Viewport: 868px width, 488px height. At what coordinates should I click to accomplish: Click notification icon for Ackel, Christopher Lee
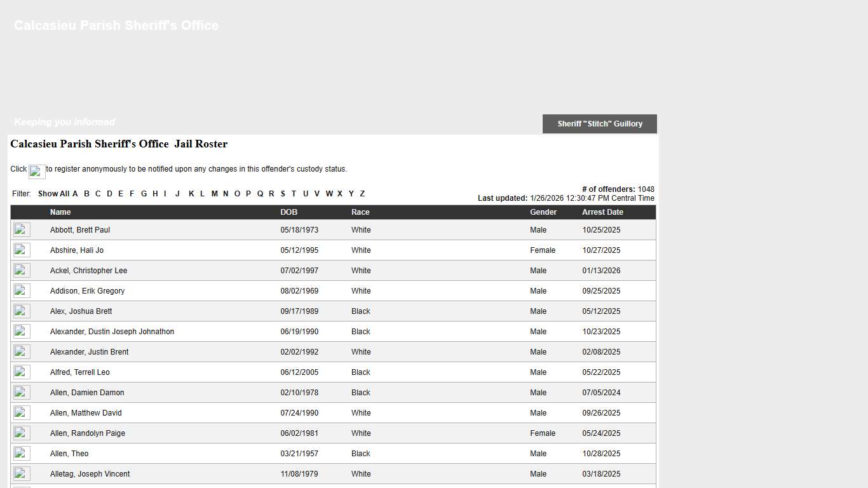click(x=22, y=271)
